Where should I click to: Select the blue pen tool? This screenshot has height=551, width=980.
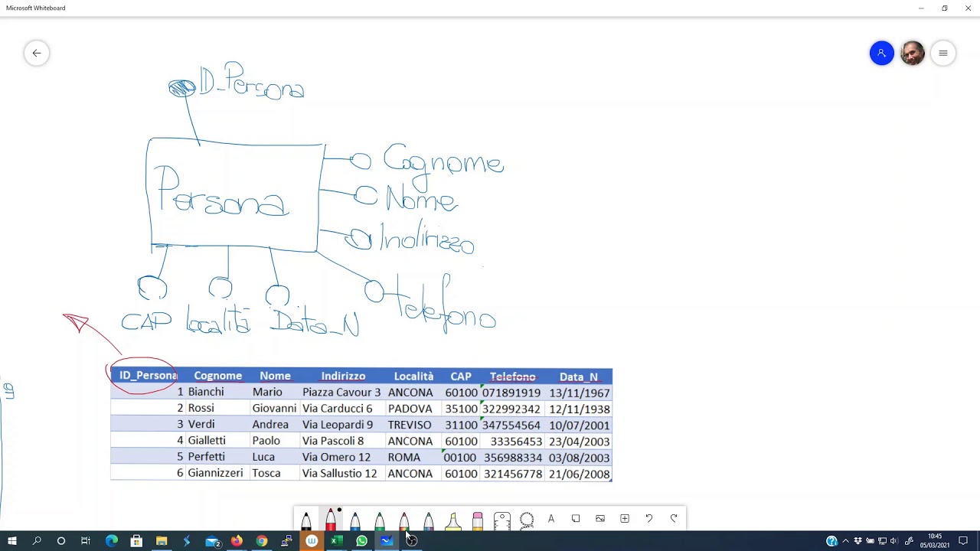tap(355, 520)
